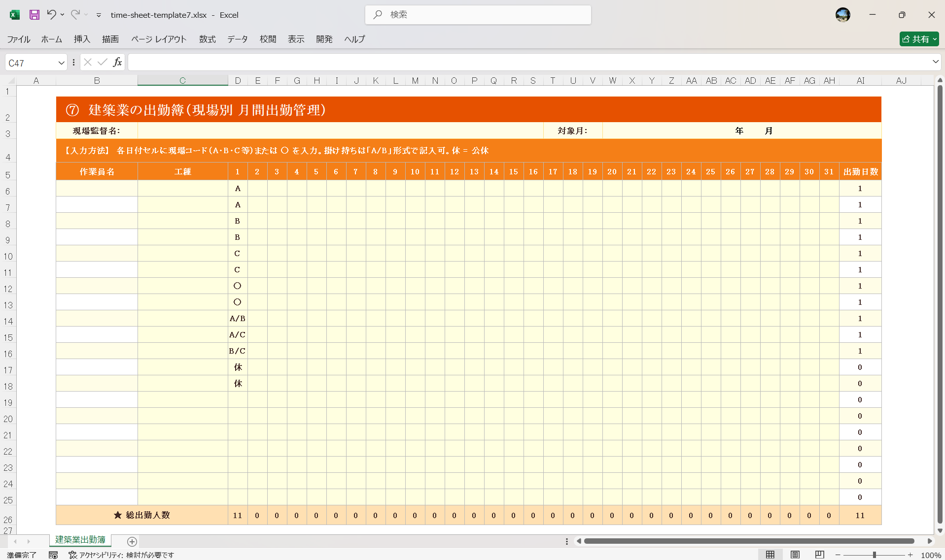This screenshot has height=560, width=945.
Task: Open the user account avatar
Action: tap(842, 15)
